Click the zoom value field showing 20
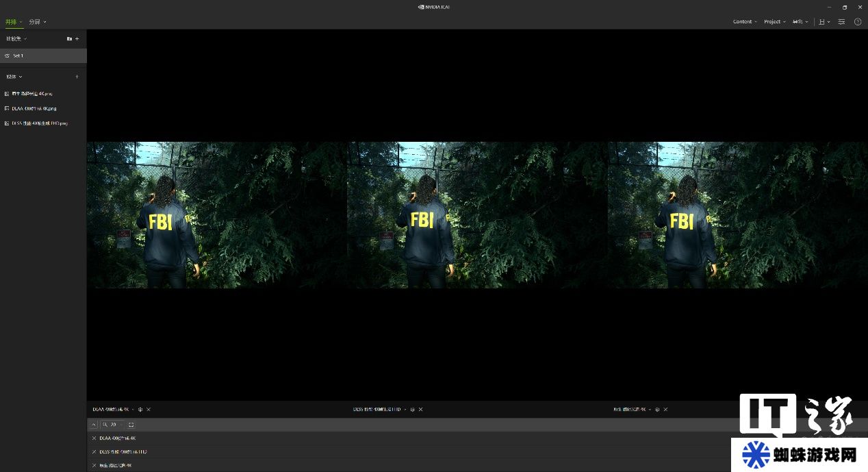The image size is (868, 472). pos(112,425)
